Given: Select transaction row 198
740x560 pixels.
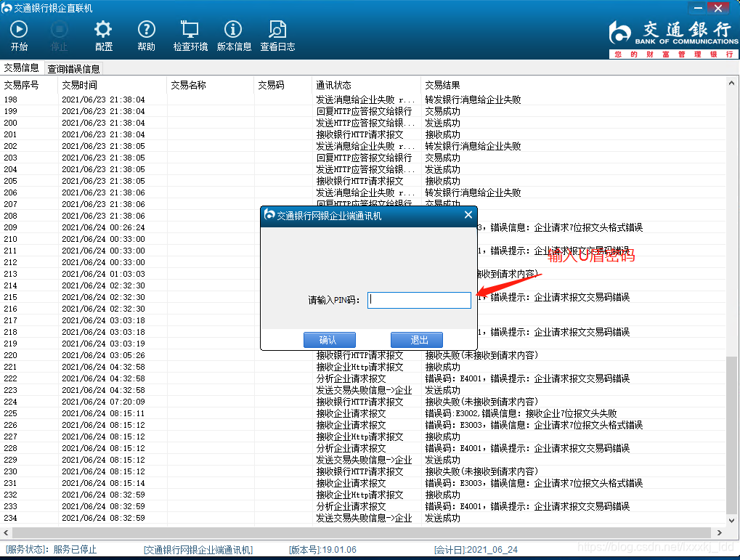Looking at the screenshot, I should (362, 100).
